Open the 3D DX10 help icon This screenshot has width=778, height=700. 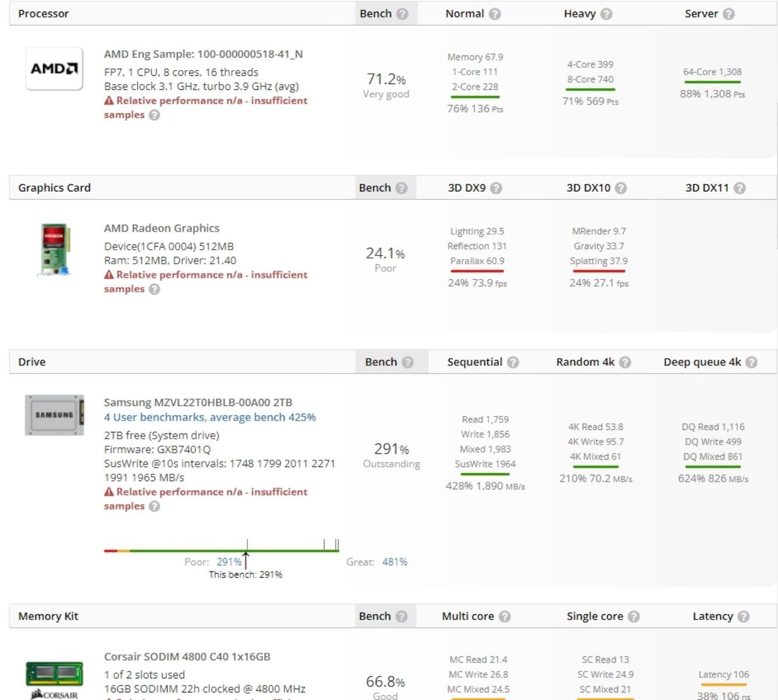(621, 188)
